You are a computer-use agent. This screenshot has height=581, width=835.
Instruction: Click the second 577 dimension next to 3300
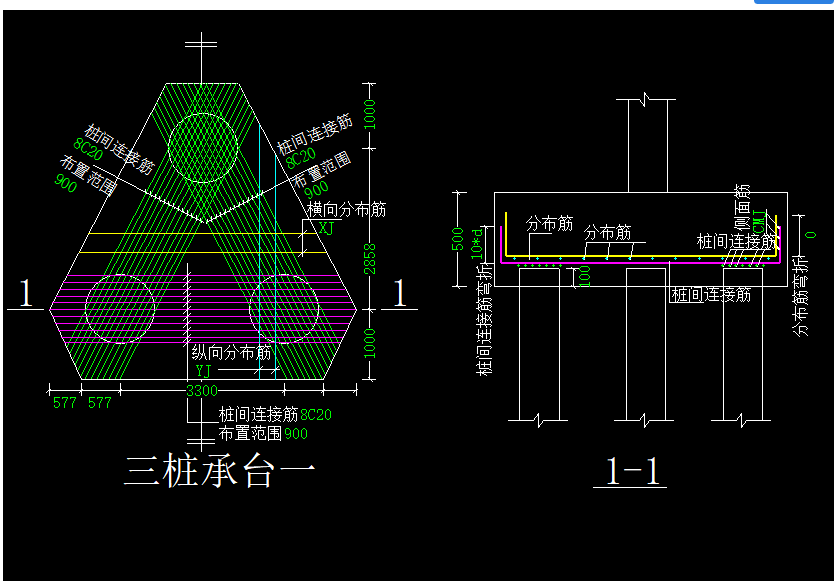(x=100, y=403)
